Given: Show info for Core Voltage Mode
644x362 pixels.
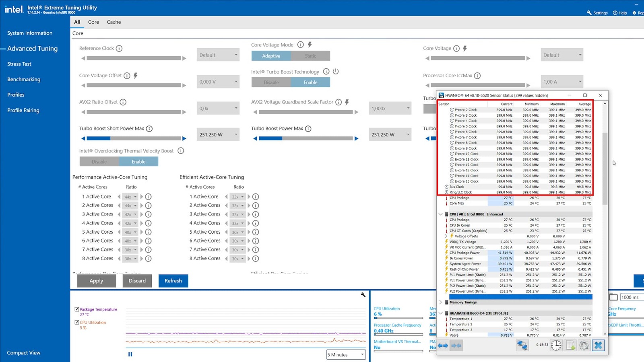Looking at the screenshot, I should pyautogui.click(x=300, y=45).
